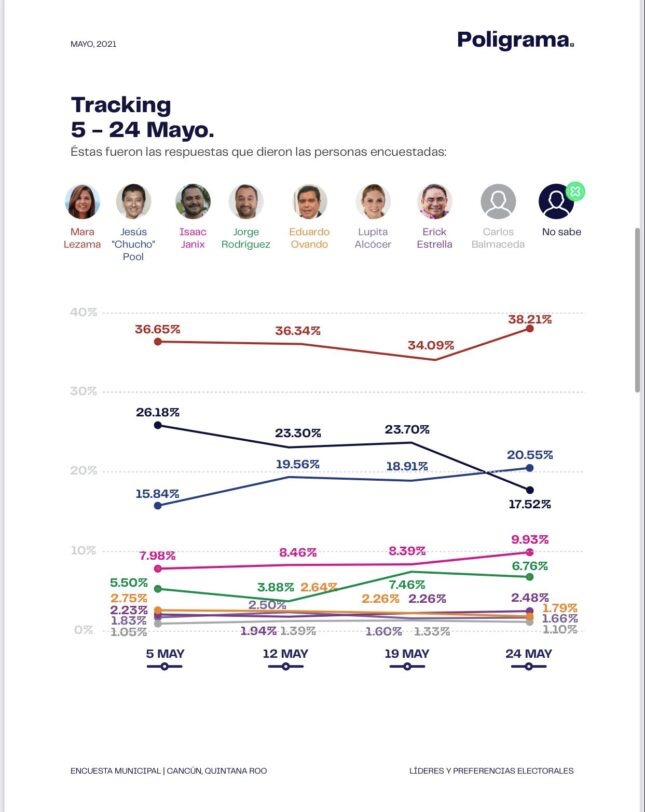Viewport: 645px width, 812px height.
Task: Select Carlos Balmaceda's gray placeholder avatar
Action: click(498, 202)
